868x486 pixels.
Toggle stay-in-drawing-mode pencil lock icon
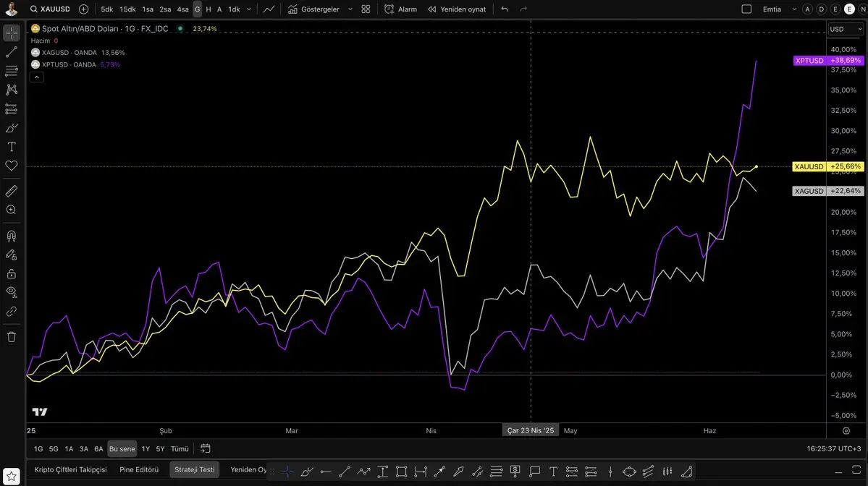12,255
